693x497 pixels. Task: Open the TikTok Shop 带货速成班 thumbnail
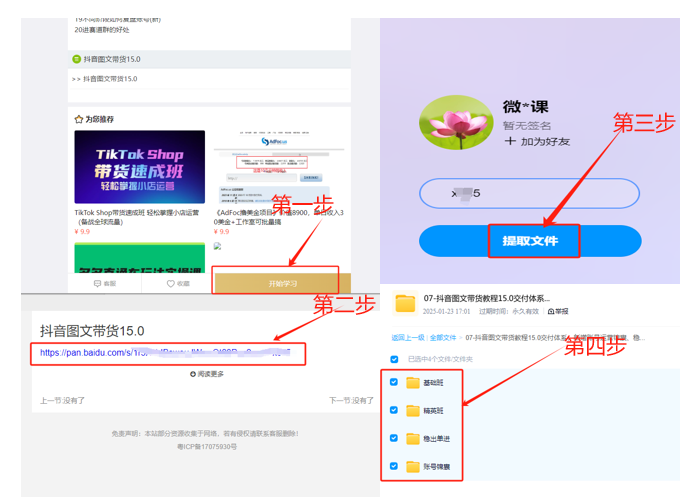[140, 167]
